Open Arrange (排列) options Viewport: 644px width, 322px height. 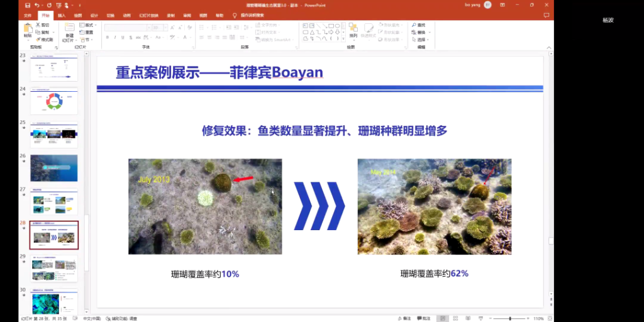click(353, 31)
